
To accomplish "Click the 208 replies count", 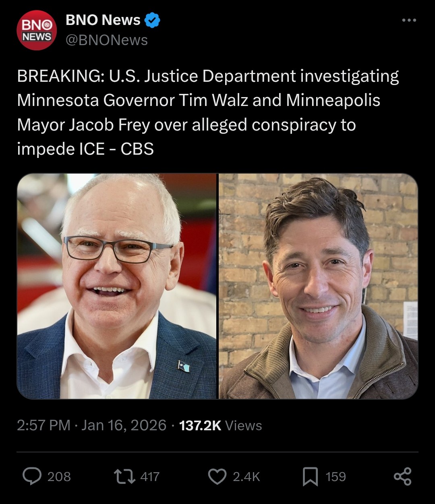I will point(59,477).
